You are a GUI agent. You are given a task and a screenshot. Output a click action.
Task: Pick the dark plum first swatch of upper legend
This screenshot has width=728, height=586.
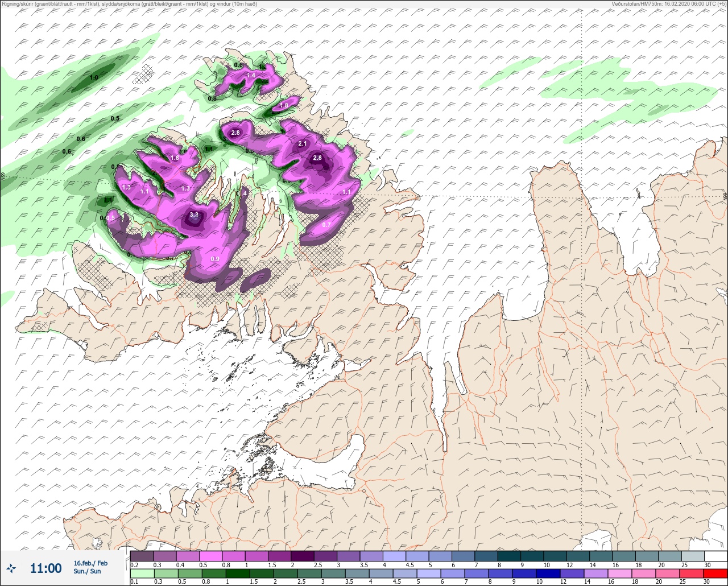[142, 556]
